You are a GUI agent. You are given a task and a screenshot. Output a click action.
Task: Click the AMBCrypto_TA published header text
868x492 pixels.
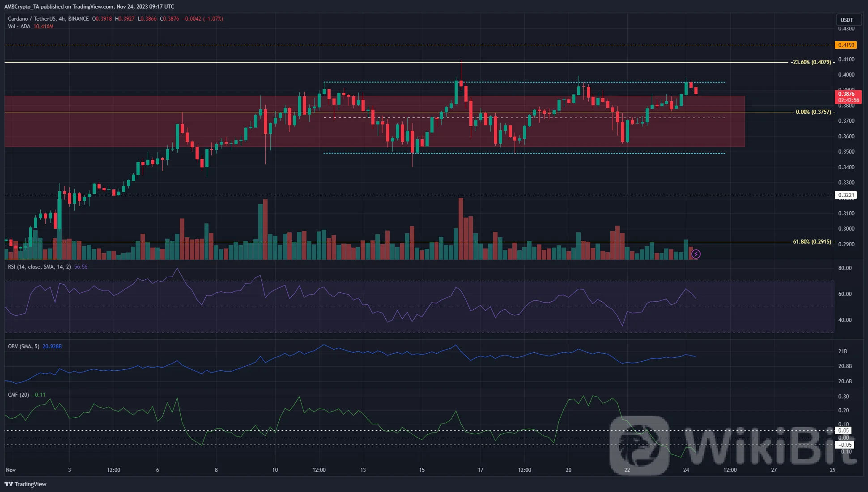[x=89, y=7]
